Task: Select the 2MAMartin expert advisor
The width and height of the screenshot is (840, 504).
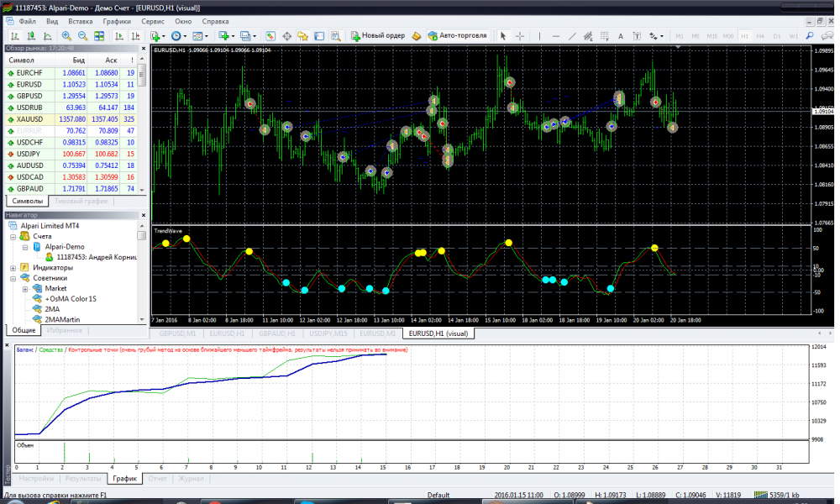Action: tap(61, 319)
